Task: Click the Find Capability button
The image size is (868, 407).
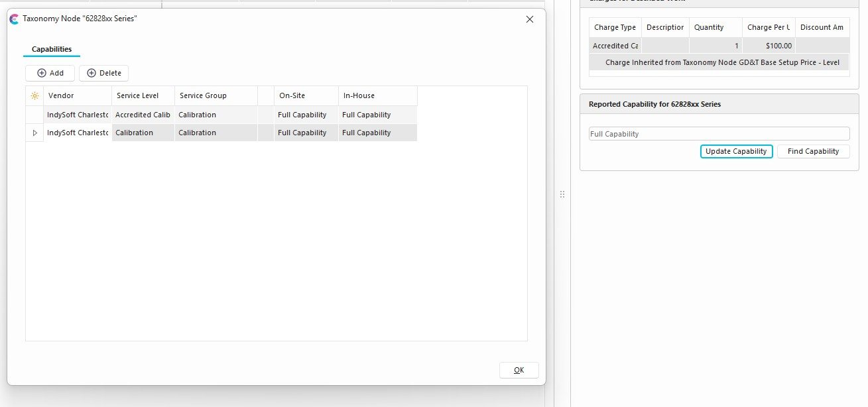Action: 813,152
